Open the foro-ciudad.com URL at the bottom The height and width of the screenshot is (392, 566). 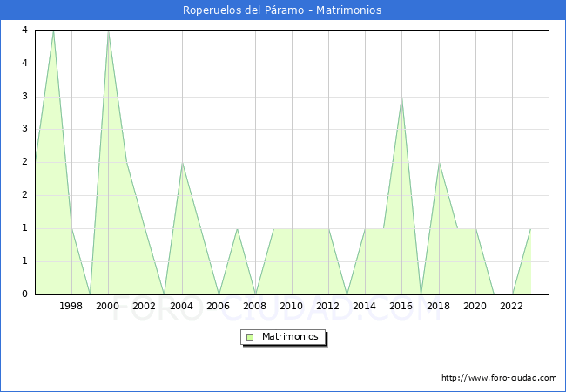tap(499, 377)
